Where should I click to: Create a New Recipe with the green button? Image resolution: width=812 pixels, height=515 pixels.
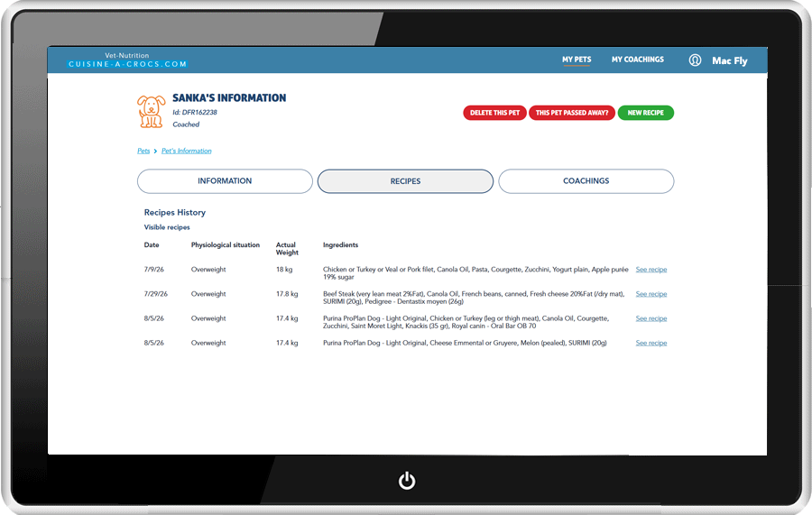pyautogui.click(x=645, y=113)
